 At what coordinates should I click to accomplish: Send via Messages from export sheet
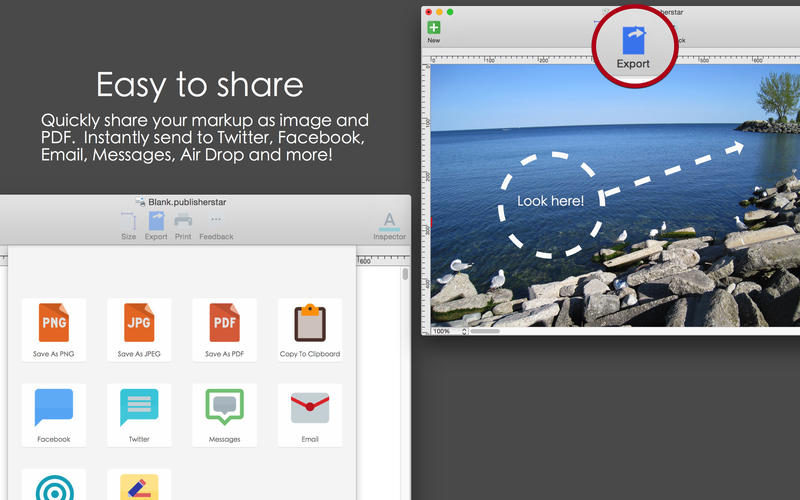click(224, 415)
